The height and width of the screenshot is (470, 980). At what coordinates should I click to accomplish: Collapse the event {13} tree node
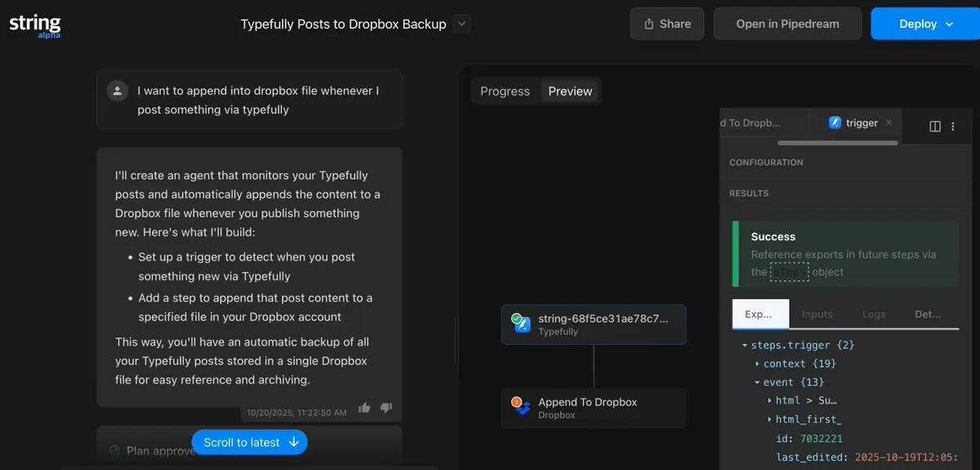[757, 382]
